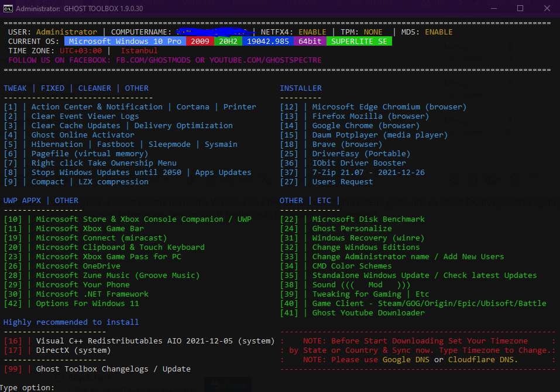Image resolution: width=560 pixels, height=392 pixels.
Task: Click 'Daum Potplayer (media player)' entry
Action: 380,135
